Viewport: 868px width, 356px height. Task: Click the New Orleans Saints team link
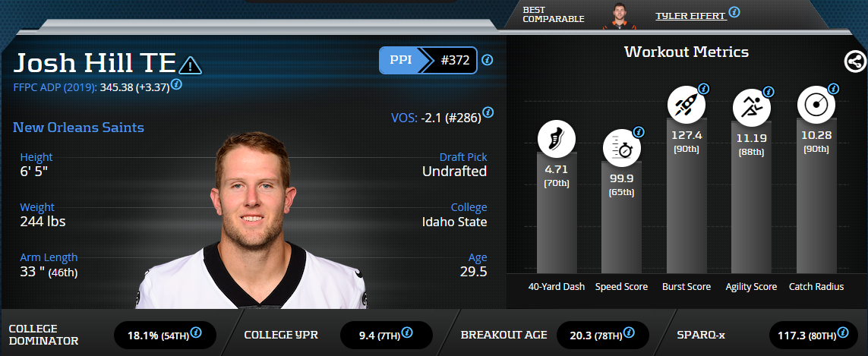click(x=78, y=127)
